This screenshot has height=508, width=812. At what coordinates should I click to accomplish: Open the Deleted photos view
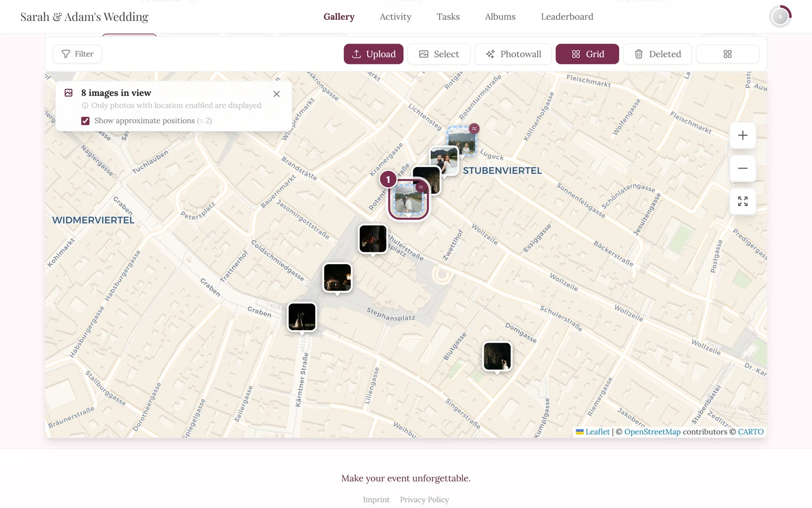pyautogui.click(x=657, y=54)
